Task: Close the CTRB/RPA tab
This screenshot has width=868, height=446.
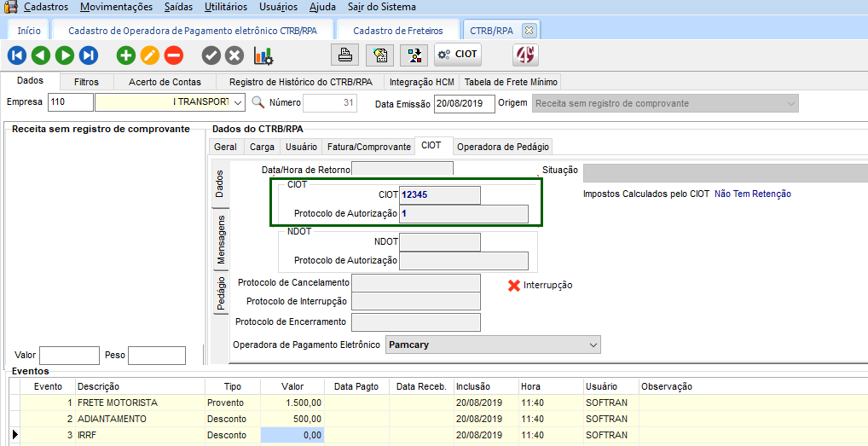Action: coord(529,30)
